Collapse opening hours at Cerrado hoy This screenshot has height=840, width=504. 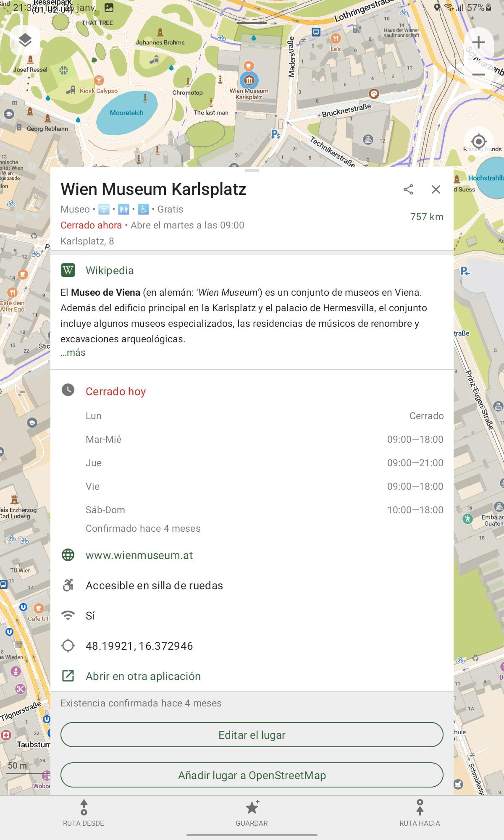pyautogui.click(x=115, y=391)
